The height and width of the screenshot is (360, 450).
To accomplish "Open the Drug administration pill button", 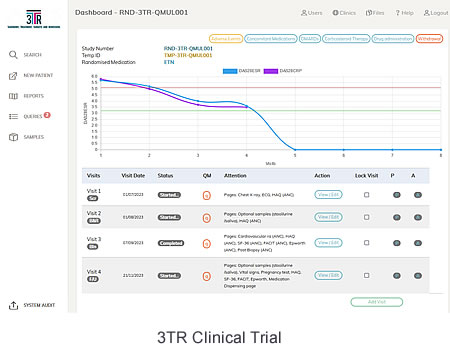I will [393, 39].
